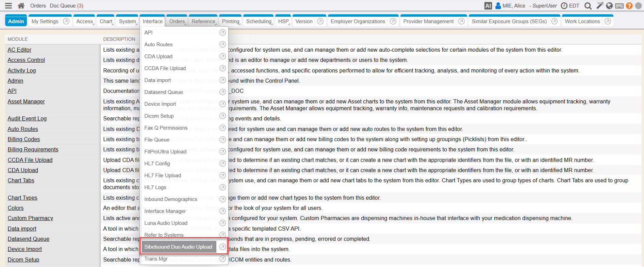Select Sibelsound Duo Audio Upload menu item
The image size is (644, 267).
(178, 247)
